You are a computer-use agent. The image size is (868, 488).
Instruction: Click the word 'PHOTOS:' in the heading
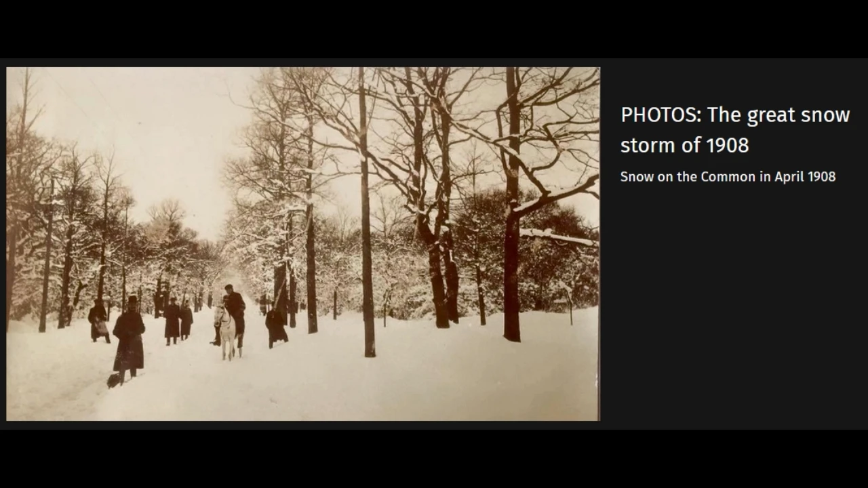tap(661, 115)
